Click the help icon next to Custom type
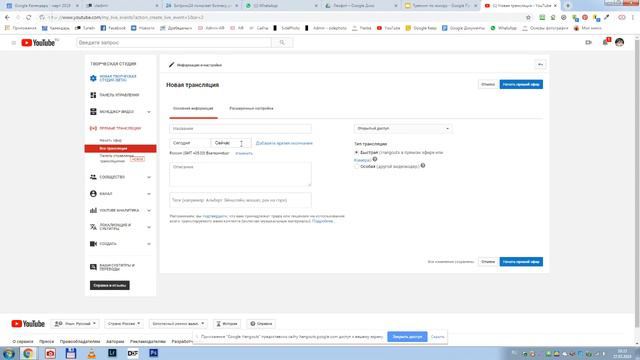This screenshot has height=360, width=640. coord(423,165)
